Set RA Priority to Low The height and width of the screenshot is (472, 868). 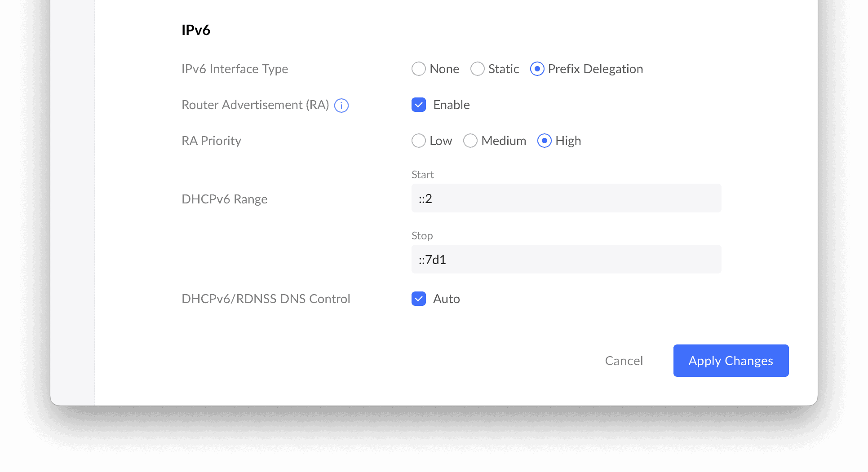[x=418, y=141]
